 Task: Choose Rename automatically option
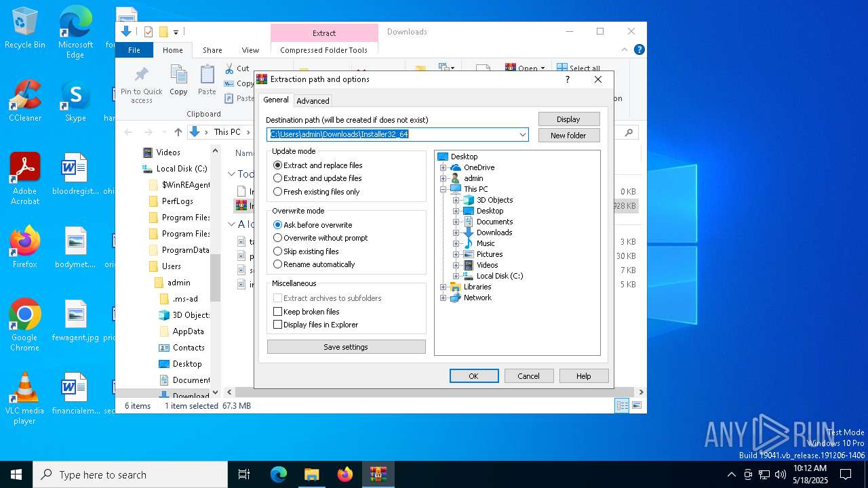click(x=314, y=264)
